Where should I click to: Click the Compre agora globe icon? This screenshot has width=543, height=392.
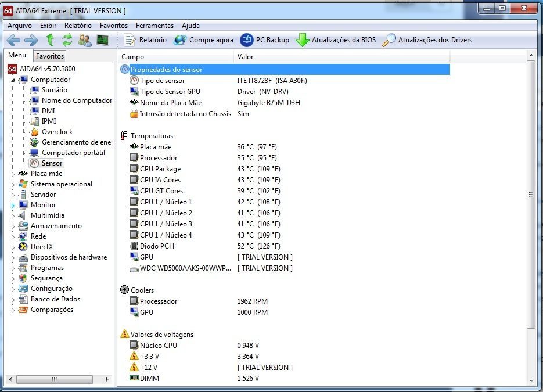coord(179,40)
